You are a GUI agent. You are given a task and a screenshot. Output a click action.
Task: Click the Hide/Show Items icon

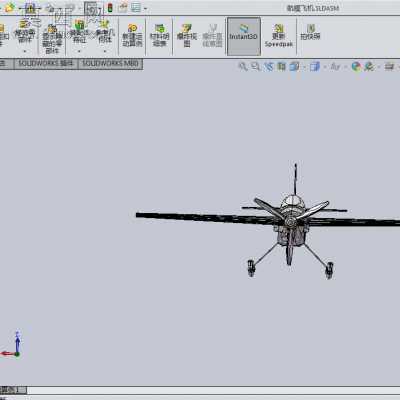(335, 67)
